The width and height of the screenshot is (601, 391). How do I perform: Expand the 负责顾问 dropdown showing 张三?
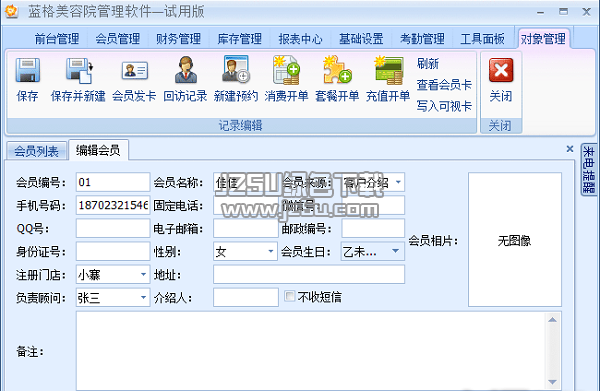(x=143, y=297)
